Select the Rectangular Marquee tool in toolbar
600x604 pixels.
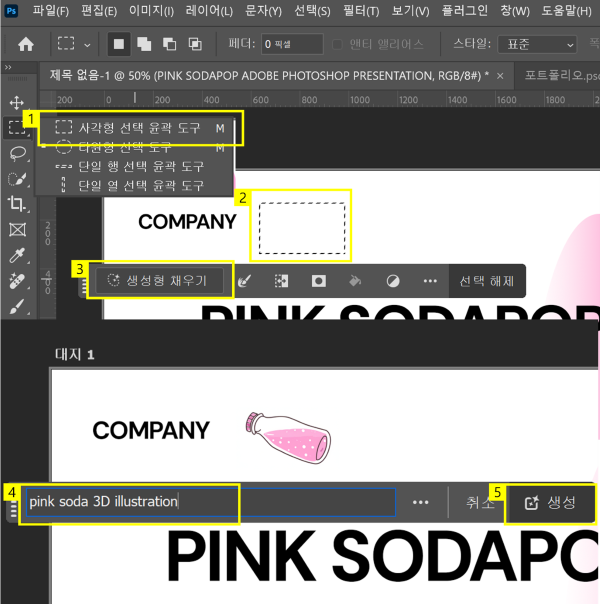pyautogui.click(x=17, y=127)
